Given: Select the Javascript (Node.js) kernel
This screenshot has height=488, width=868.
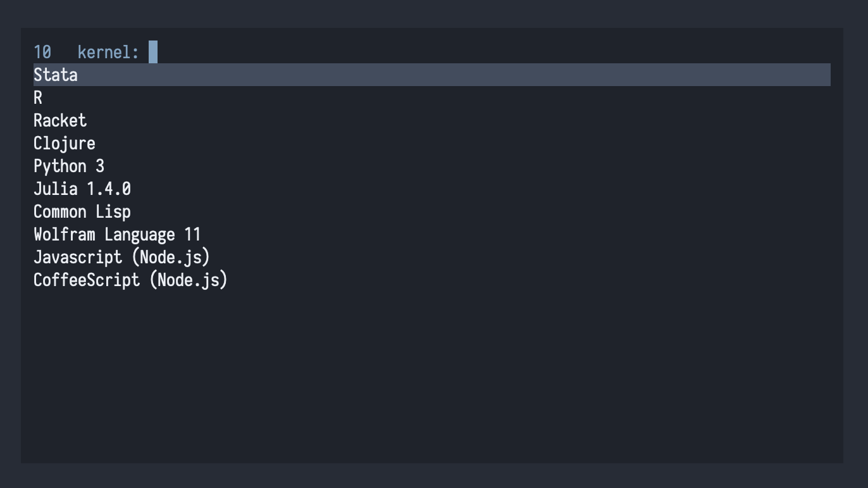Looking at the screenshot, I should click(121, 257).
